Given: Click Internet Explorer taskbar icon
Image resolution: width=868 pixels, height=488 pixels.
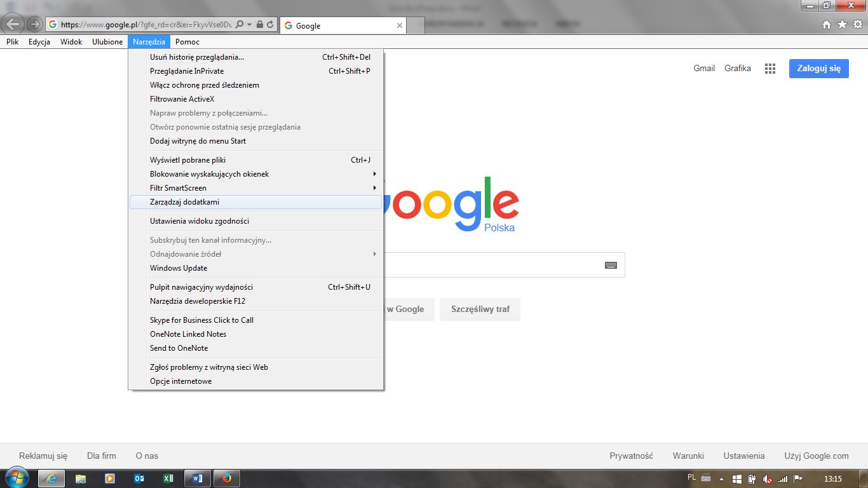Looking at the screenshot, I should coord(51,478).
